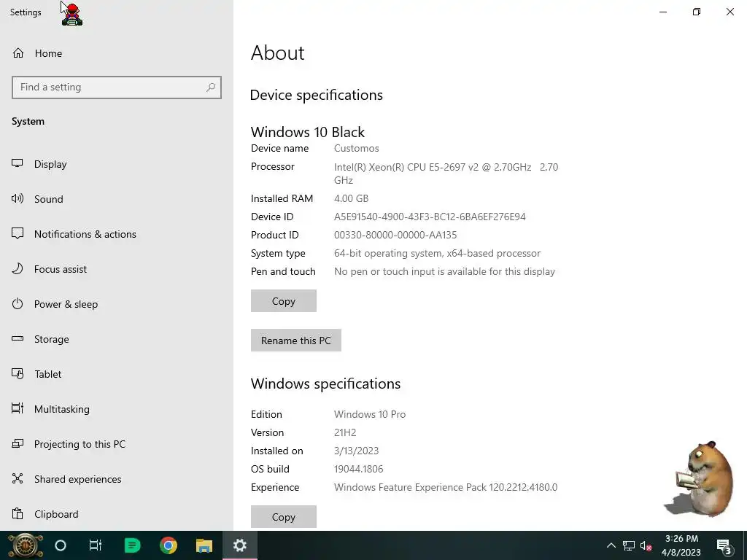Image resolution: width=747 pixels, height=560 pixels.
Task: Open the taskbar clock and date
Action: [681, 545]
